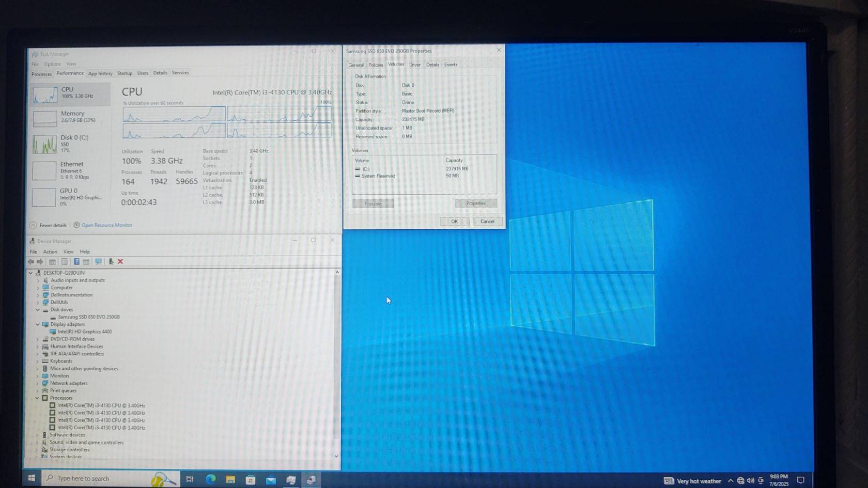The height and width of the screenshot is (488, 868).
Task: Click the blue Help icon in Device Manager toolbar
Action: (x=76, y=262)
